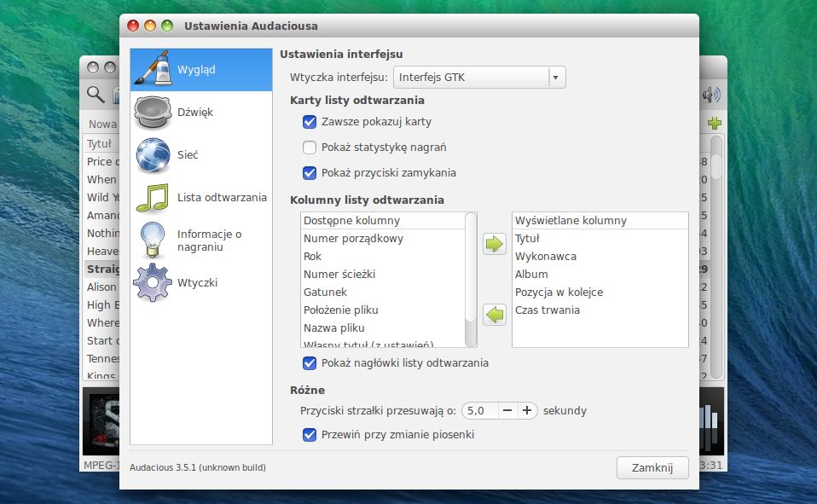Viewport: 817px width, 504px height.
Task: Select Numer ścieżki in available columns
Action: [x=382, y=274]
